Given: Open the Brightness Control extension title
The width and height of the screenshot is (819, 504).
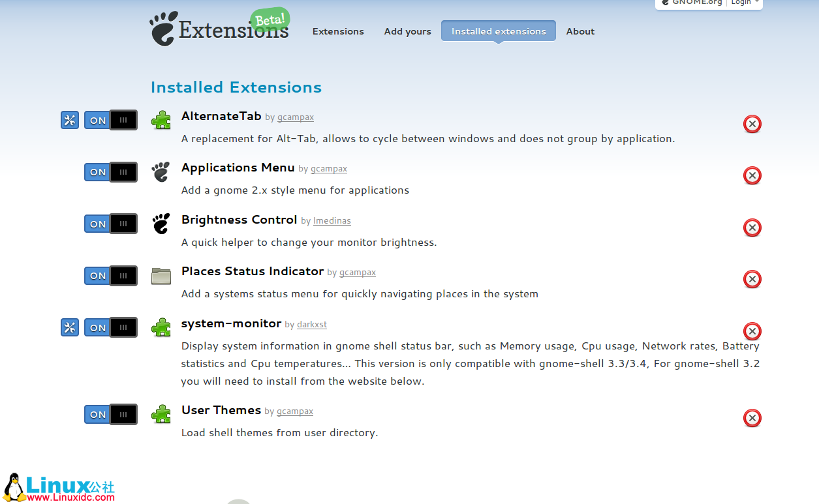Looking at the screenshot, I should click(240, 220).
